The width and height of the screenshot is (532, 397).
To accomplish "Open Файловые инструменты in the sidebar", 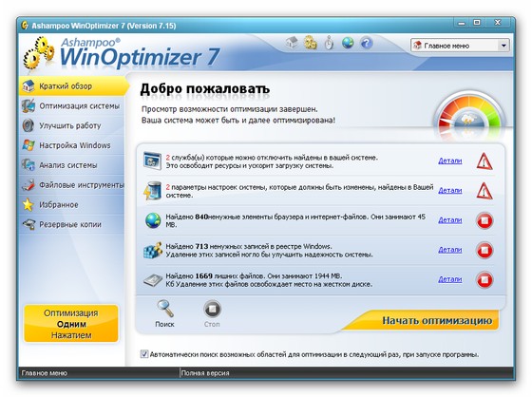I will pos(72,185).
